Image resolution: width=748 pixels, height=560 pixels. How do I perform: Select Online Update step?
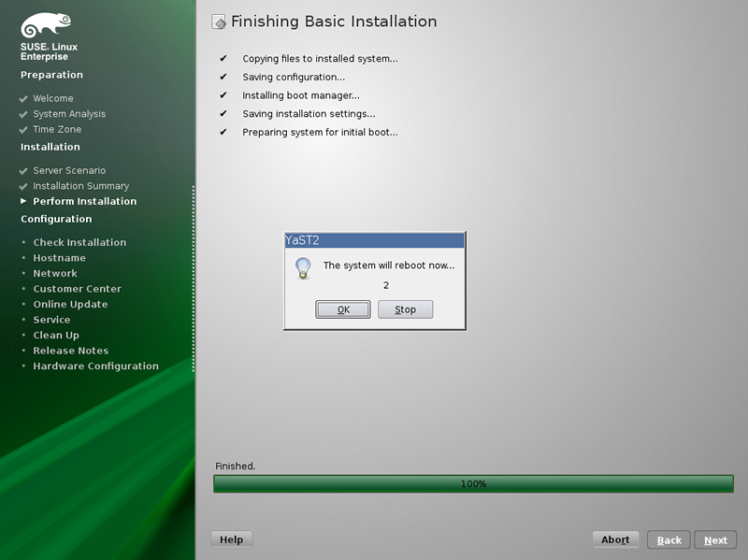coord(70,305)
